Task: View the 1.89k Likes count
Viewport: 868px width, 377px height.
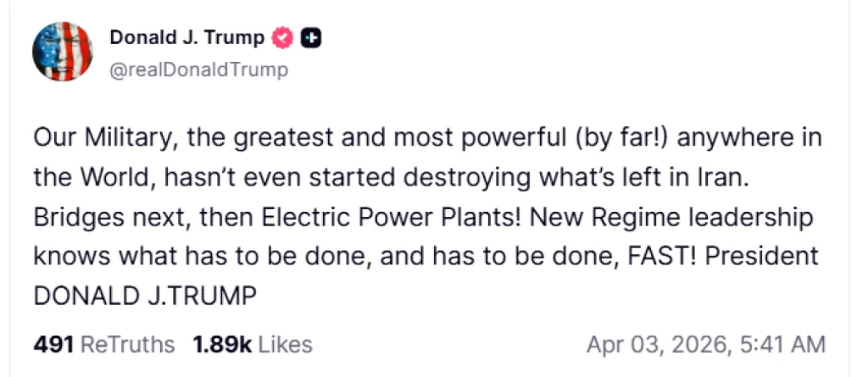Action: (x=222, y=345)
